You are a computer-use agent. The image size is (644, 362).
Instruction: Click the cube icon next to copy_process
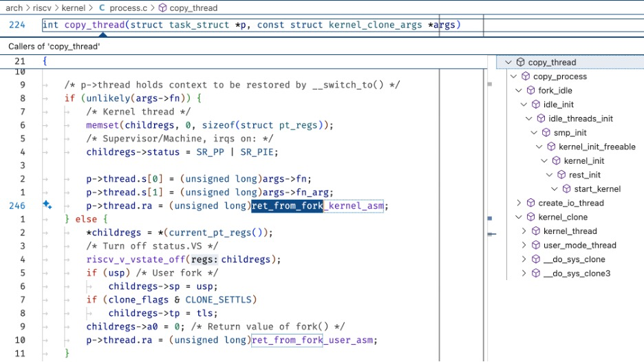pyautogui.click(x=526, y=76)
